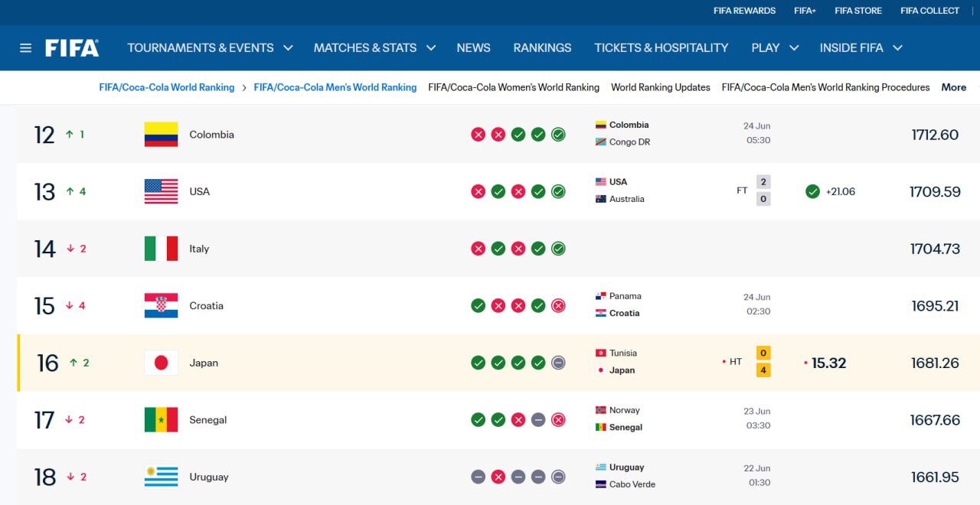The image size is (980, 505).
Task: Open FIFA Rewards link
Action: [x=744, y=11]
